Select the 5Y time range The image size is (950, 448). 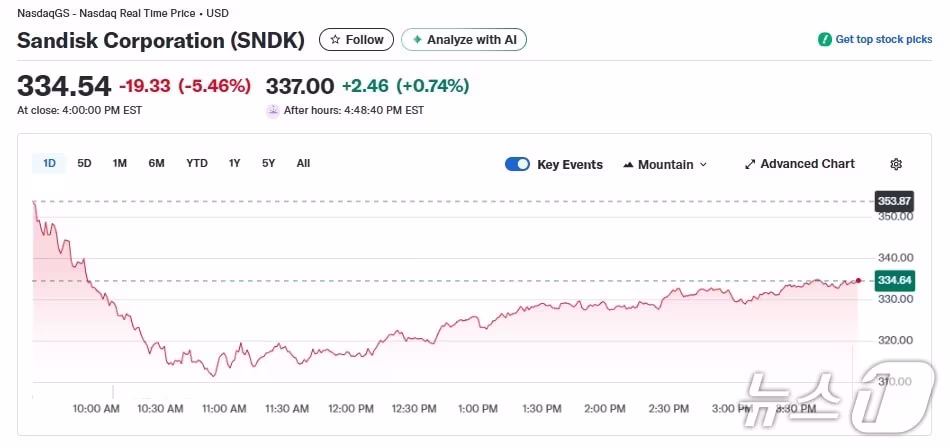coord(268,163)
